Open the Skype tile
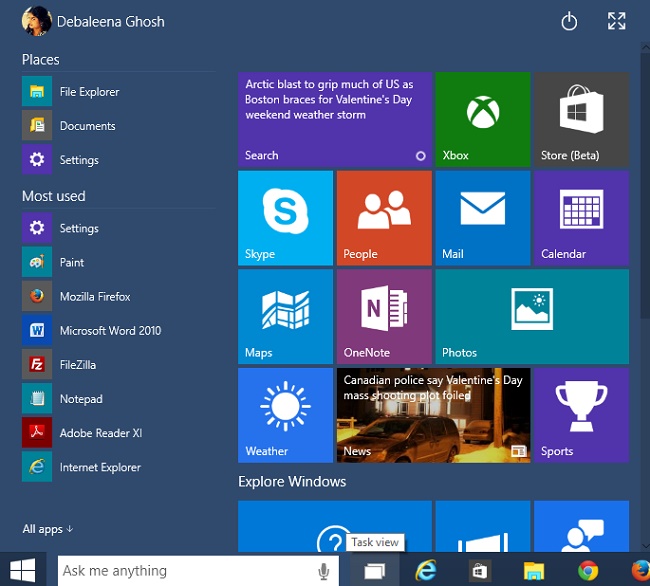This screenshot has width=650, height=586. click(285, 218)
